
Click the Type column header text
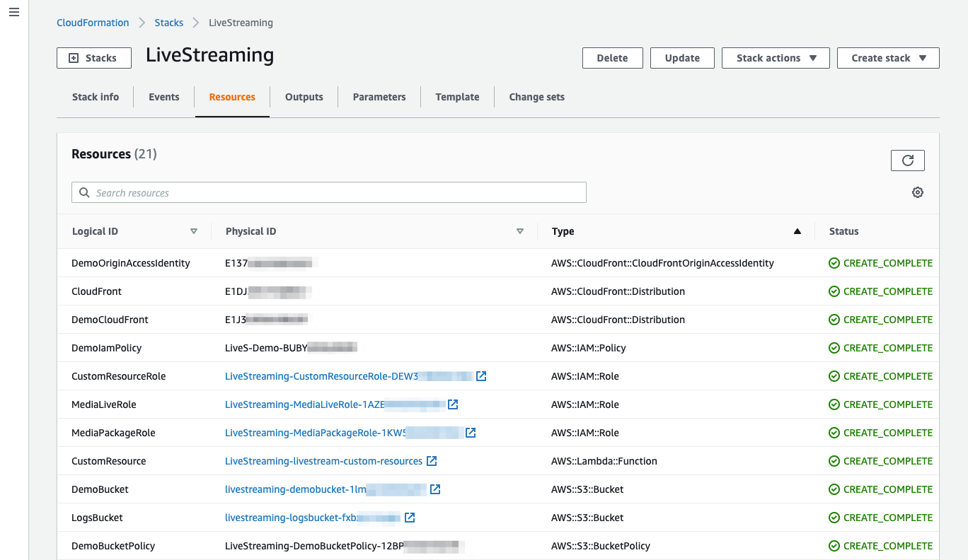[x=563, y=231]
